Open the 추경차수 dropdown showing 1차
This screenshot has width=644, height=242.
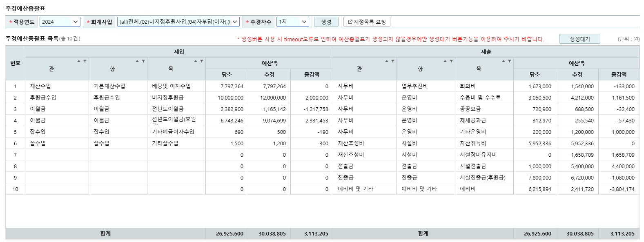click(x=292, y=22)
